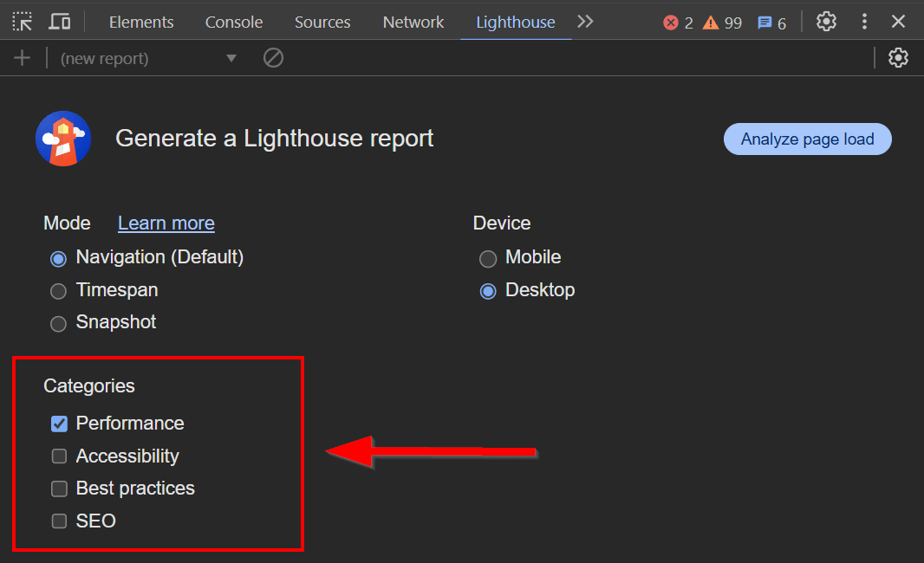Image resolution: width=924 pixels, height=563 pixels.
Task: Close the DevTools panel
Action: point(898,22)
